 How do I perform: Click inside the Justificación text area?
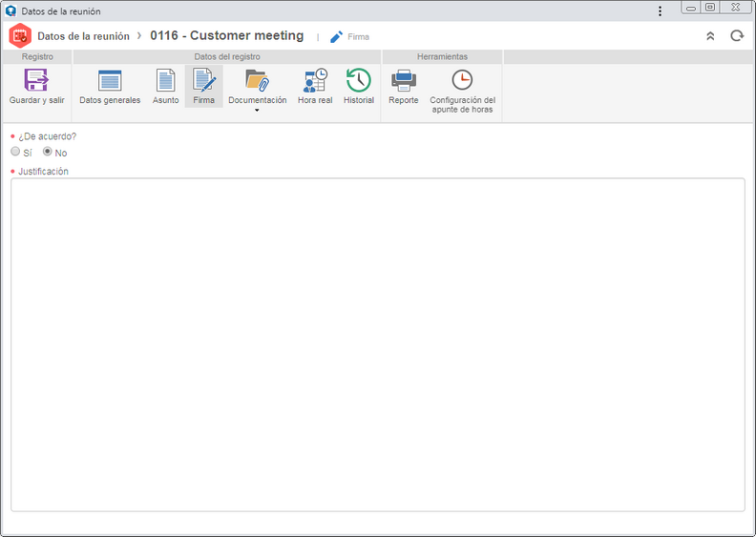click(378, 345)
